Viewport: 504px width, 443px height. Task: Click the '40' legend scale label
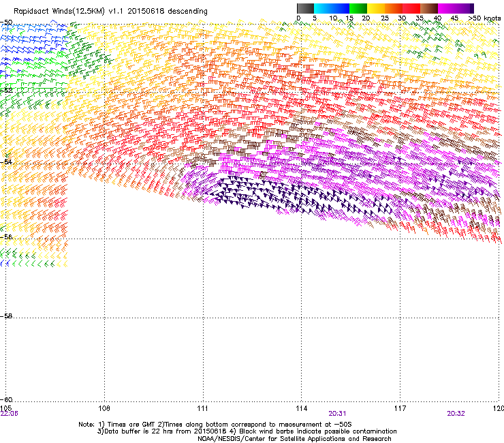[437, 18]
